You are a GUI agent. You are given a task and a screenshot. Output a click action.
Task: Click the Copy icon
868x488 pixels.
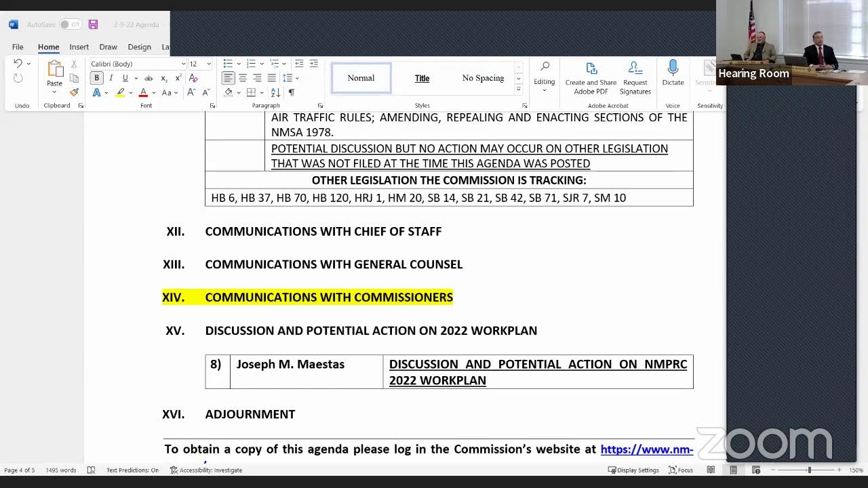74,78
